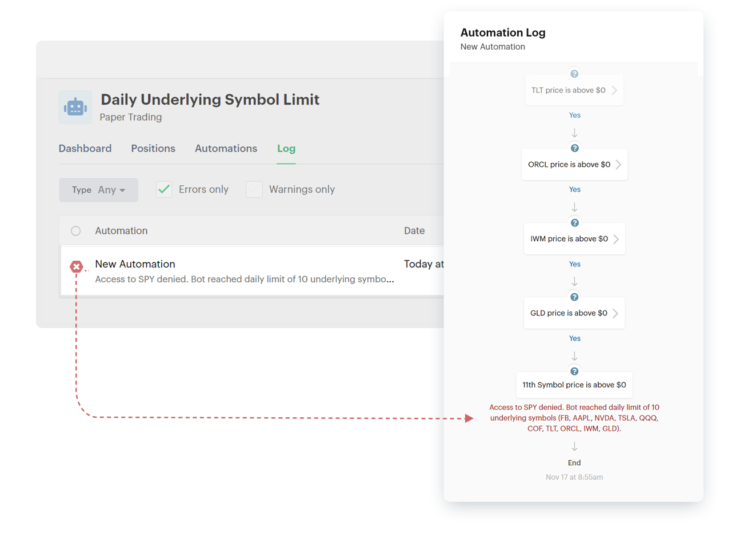
Task: Uncheck the Errors only checkbox
Action: 164,189
